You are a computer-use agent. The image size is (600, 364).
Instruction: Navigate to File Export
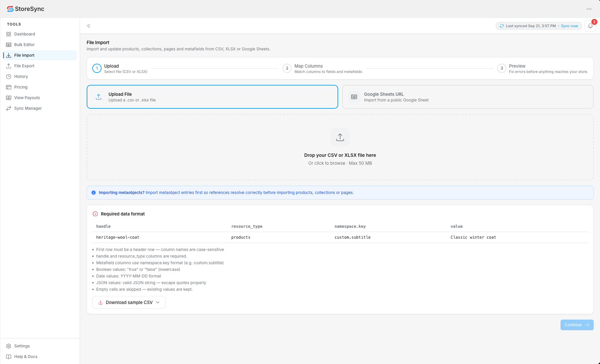coord(40,66)
